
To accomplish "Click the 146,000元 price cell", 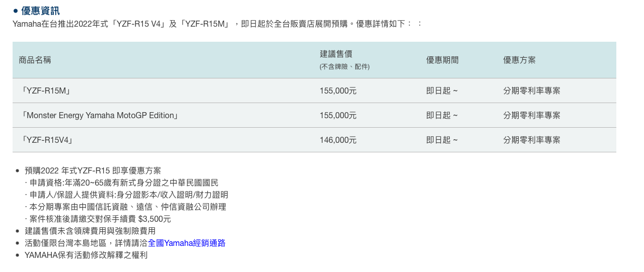I will tap(338, 140).
